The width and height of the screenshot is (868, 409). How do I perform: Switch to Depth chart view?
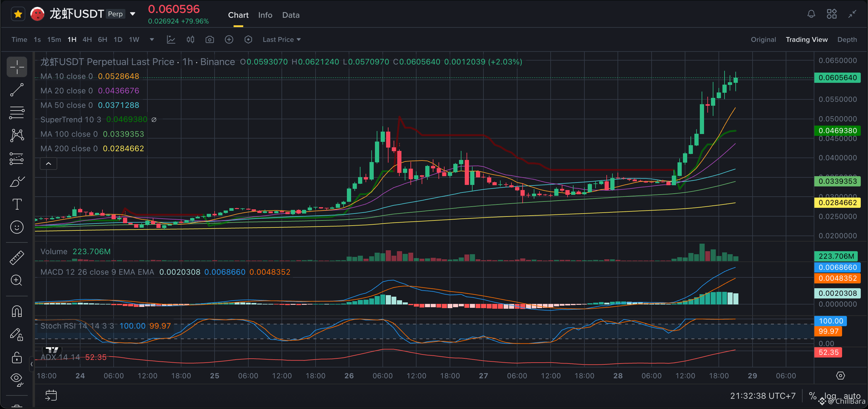[x=847, y=40]
